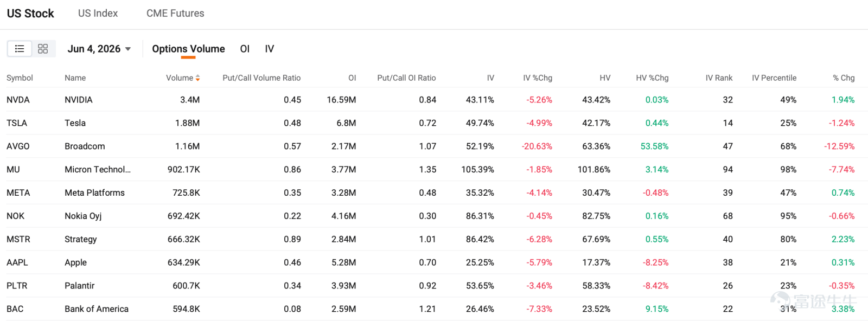Open the Bank of America row

pyautogui.click(x=434, y=309)
